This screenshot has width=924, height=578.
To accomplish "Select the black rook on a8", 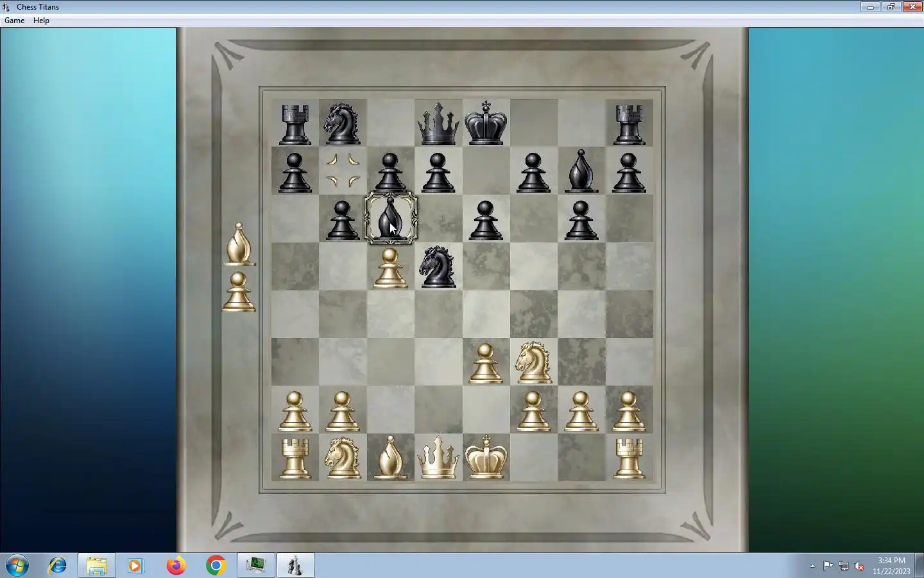I will click(295, 125).
